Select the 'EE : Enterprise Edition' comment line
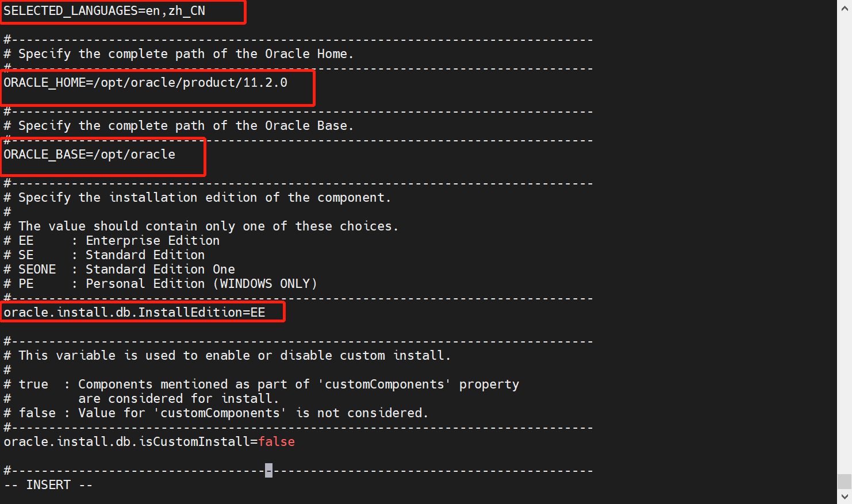Viewport: 852px width, 504px height. click(112, 241)
